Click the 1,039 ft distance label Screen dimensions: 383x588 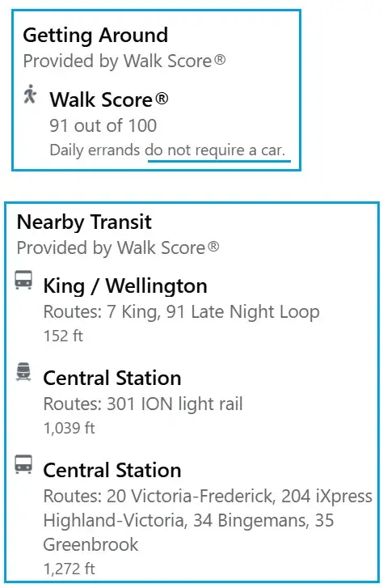tap(69, 428)
